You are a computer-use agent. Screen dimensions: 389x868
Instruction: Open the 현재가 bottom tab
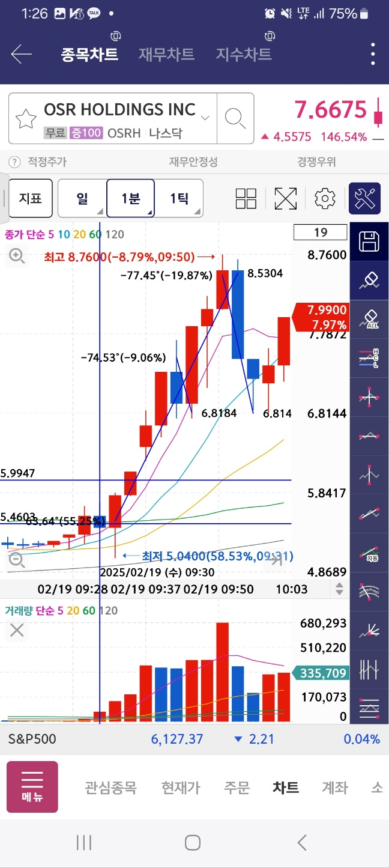click(x=181, y=788)
